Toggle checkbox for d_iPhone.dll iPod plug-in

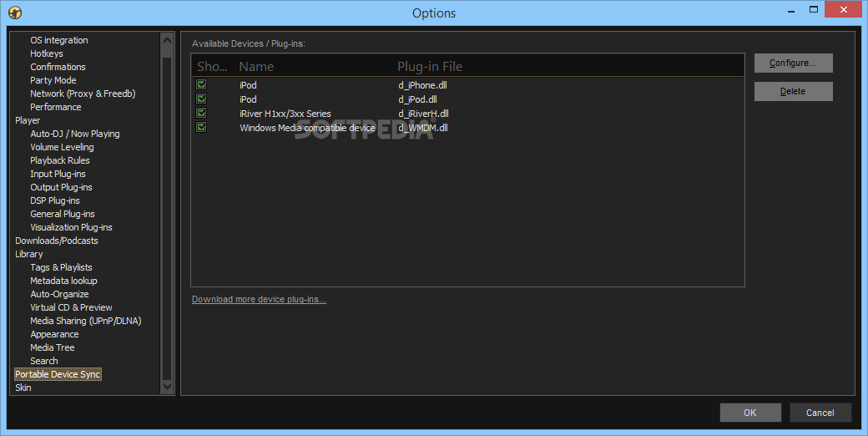coord(201,84)
